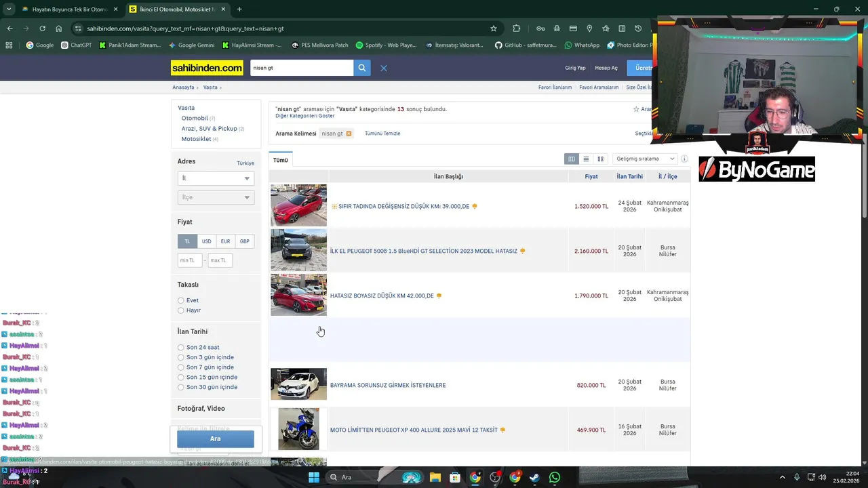Viewport: 868px width, 488px height.
Task: Click the magnifier search button beside nisan gt
Action: [362, 68]
